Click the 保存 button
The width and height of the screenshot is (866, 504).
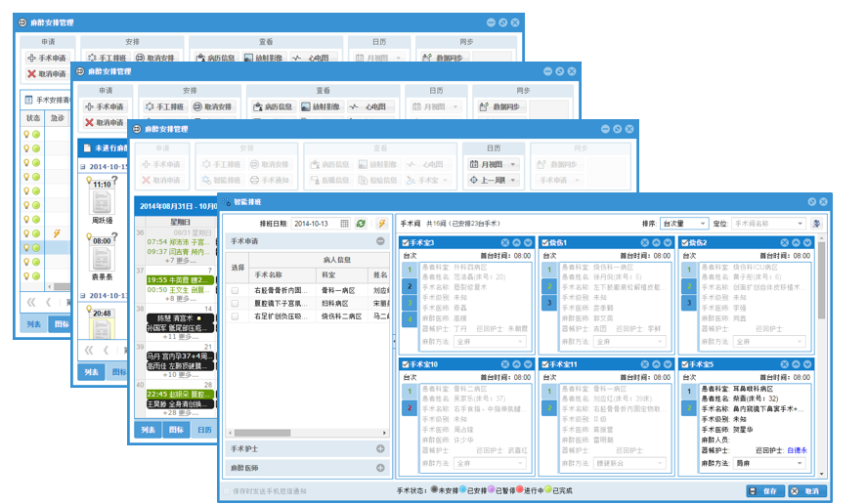pos(764,490)
